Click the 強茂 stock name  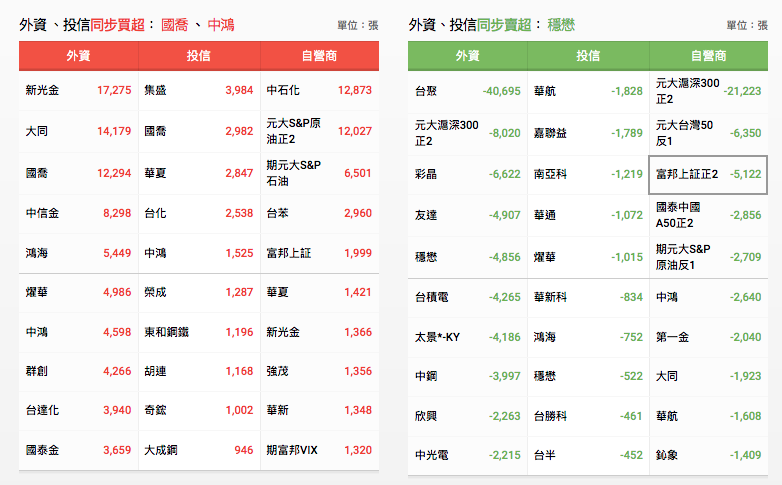click(x=277, y=371)
